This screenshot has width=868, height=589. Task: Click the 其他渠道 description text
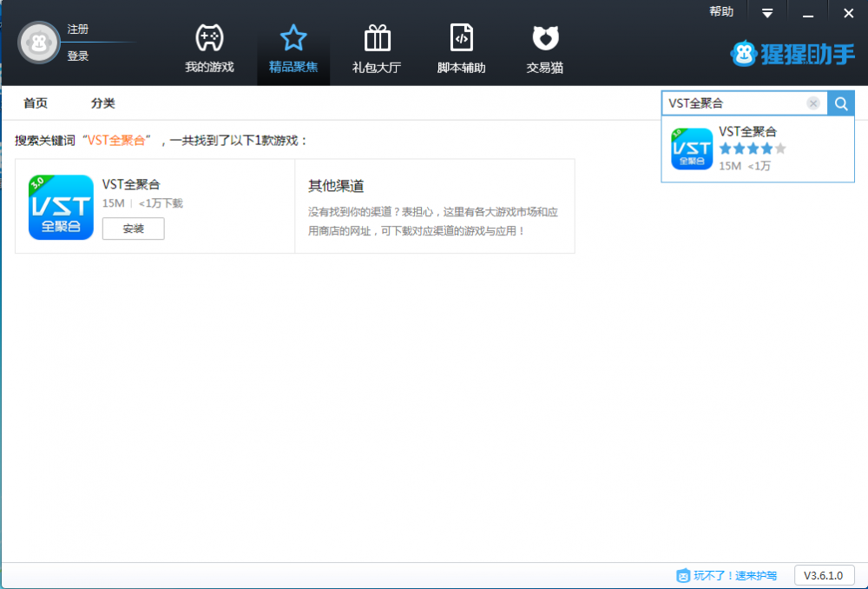[x=433, y=222]
